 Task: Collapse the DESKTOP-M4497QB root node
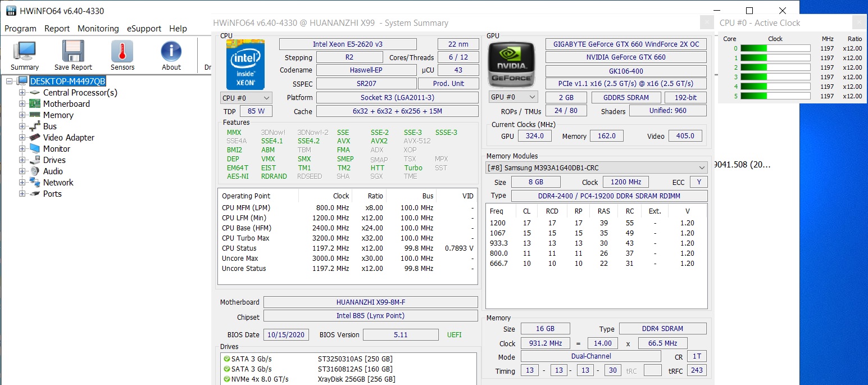point(10,81)
